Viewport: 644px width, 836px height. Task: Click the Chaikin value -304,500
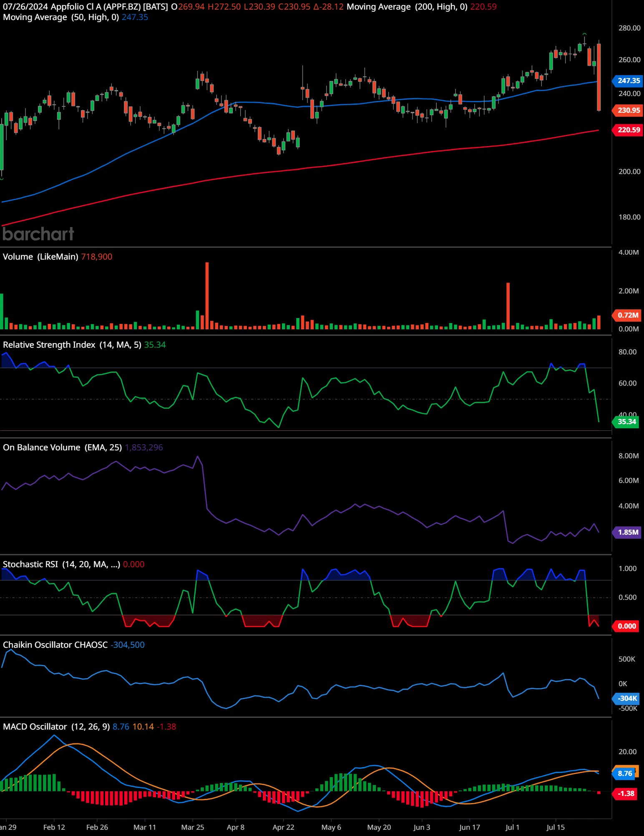click(128, 645)
